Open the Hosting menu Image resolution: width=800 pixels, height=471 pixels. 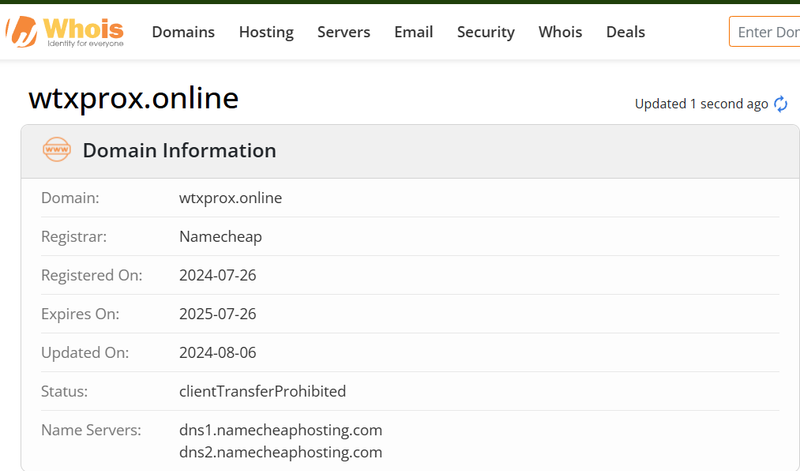pyautogui.click(x=266, y=32)
